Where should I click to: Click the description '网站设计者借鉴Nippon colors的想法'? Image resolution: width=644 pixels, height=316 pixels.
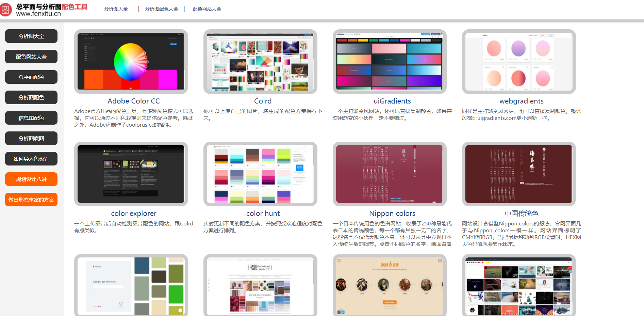(522, 234)
